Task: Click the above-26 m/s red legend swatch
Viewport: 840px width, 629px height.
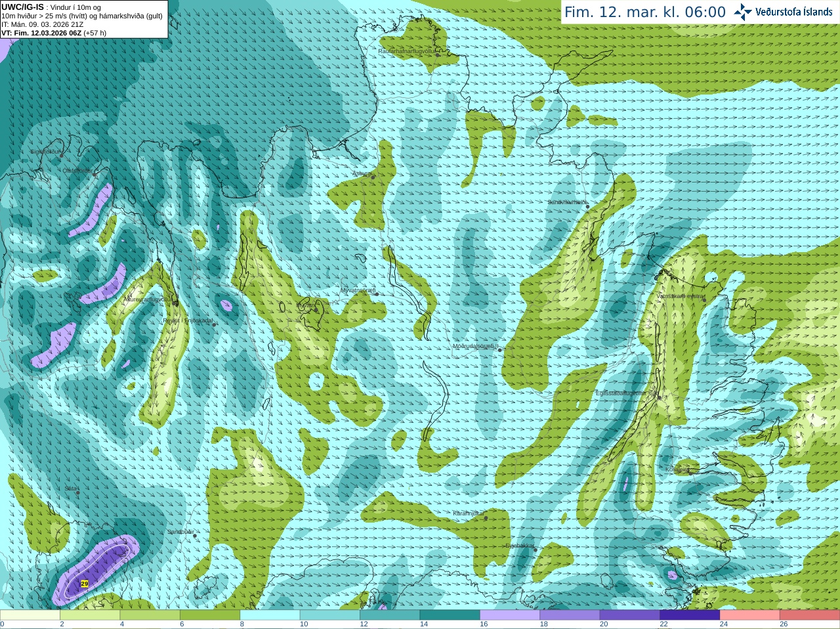Action: point(810,615)
